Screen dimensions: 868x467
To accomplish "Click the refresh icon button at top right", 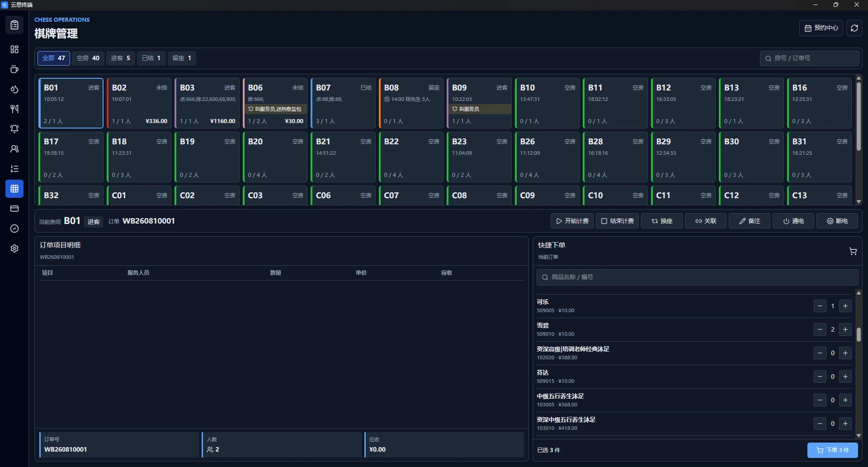I will tap(854, 28).
